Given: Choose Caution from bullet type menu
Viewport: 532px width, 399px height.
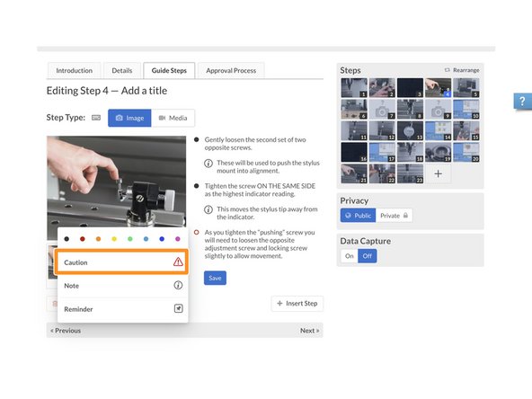Looking at the screenshot, I should tap(122, 262).
